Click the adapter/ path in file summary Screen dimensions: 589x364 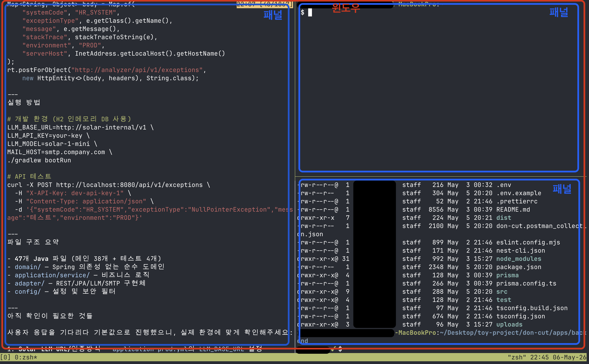[x=30, y=283]
